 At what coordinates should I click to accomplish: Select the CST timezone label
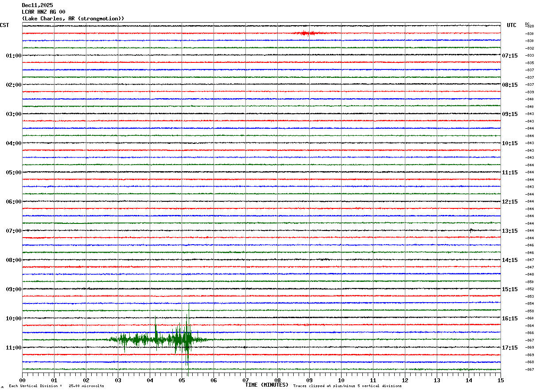pyautogui.click(x=4, y=25)
